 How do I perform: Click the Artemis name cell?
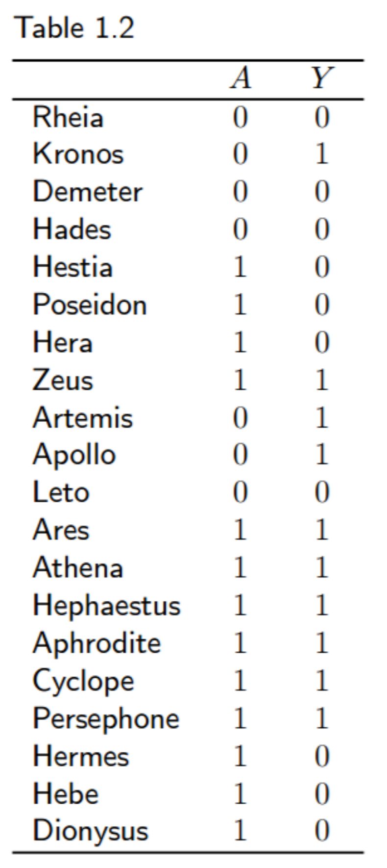83,418
